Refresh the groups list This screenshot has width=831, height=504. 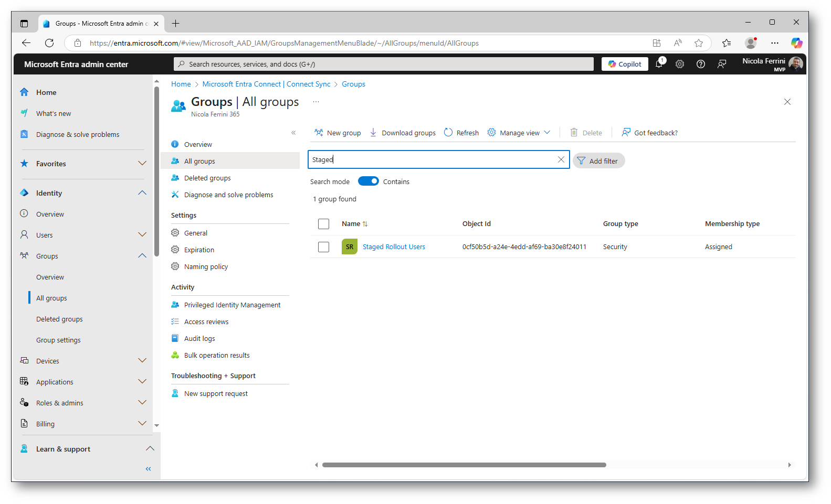coord(461,133)
